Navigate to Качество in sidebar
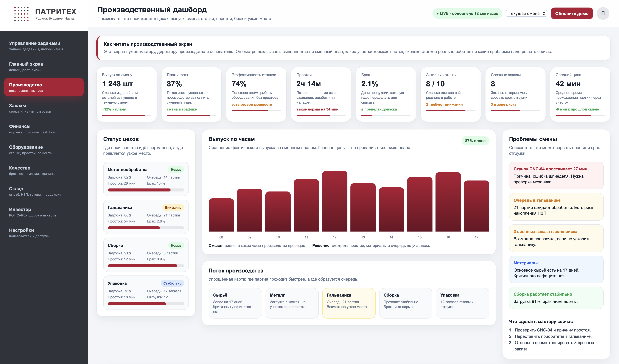Screen dimensions: 619x364 (44, 170)
